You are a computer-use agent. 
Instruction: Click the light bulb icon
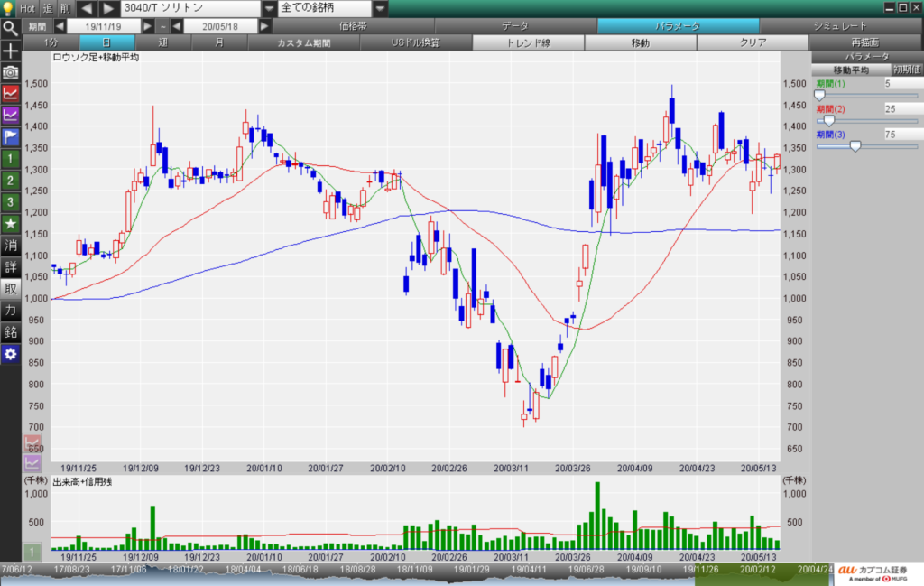coord(9,8)
